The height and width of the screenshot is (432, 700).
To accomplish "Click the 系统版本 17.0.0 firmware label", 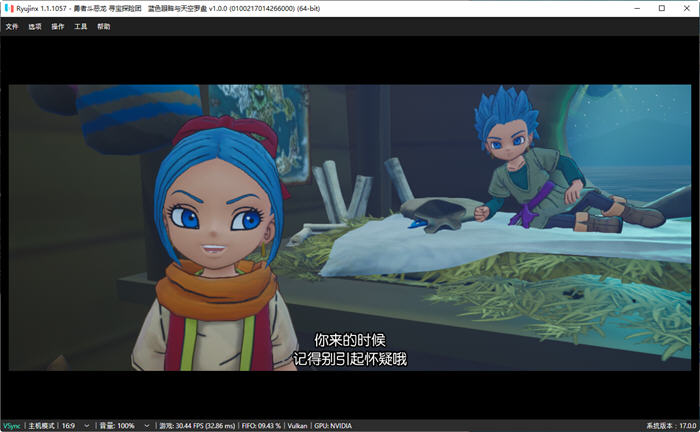I will (x=671, y=426).
